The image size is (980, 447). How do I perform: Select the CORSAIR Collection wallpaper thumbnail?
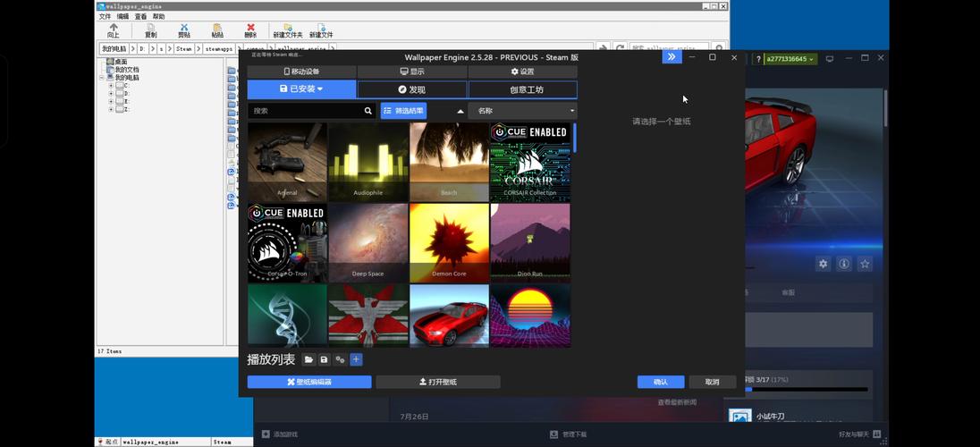tap(530, 162)
